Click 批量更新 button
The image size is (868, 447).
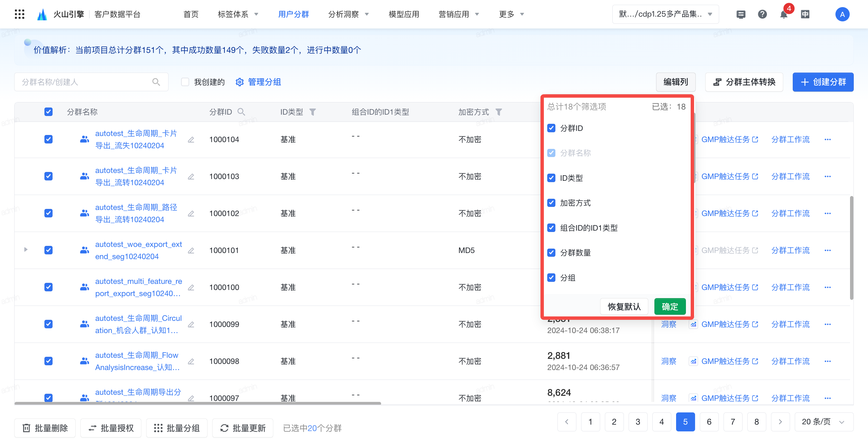(x=243, y=428)
